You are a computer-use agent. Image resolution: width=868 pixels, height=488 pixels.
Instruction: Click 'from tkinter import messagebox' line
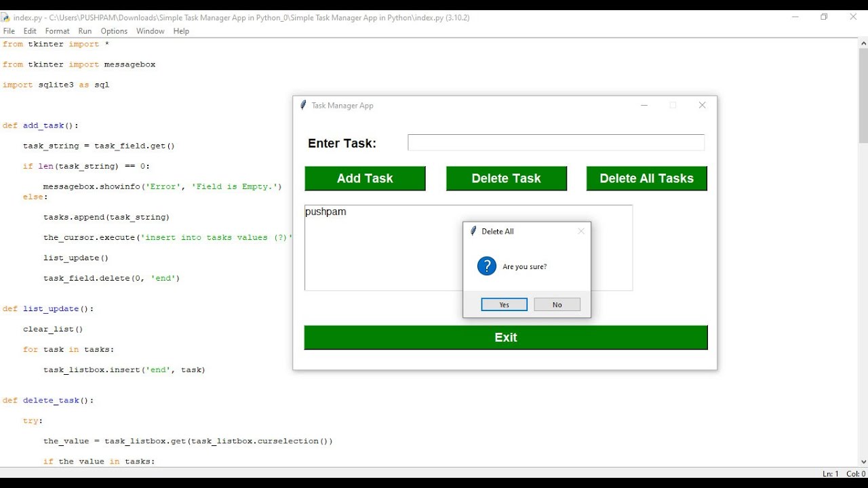tap(79, 64)
